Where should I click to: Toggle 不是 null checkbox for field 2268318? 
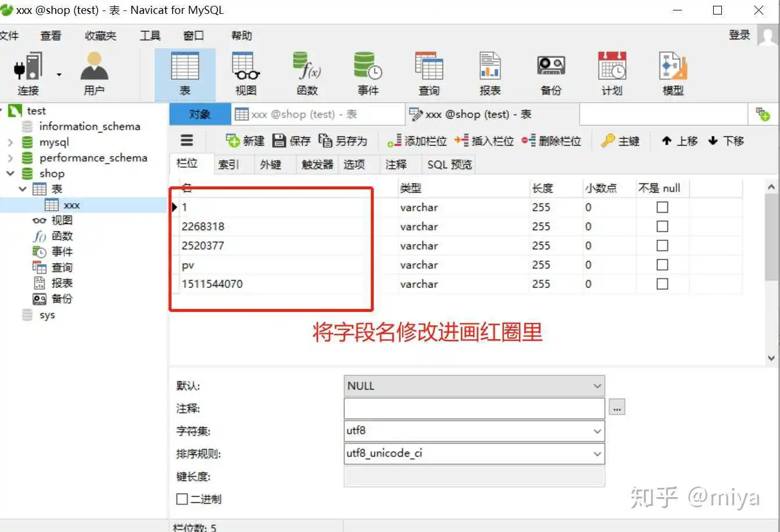click(x=662, y=227)
